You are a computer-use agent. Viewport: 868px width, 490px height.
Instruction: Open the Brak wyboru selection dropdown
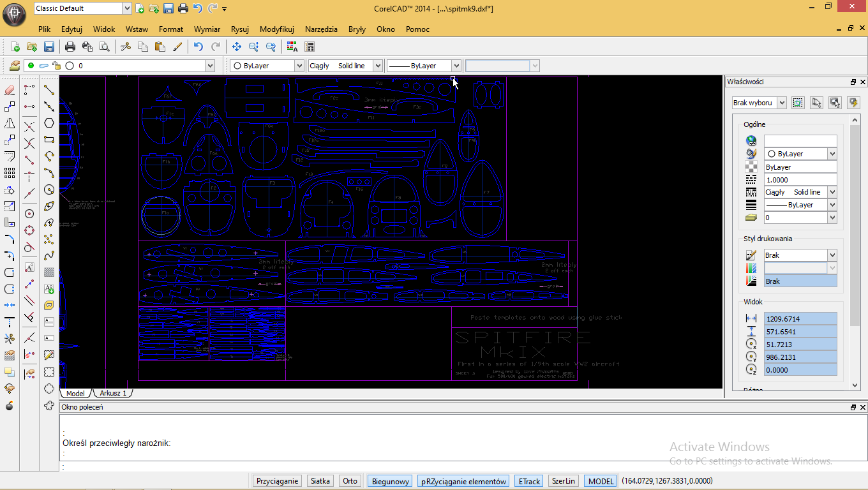[782, 103]
